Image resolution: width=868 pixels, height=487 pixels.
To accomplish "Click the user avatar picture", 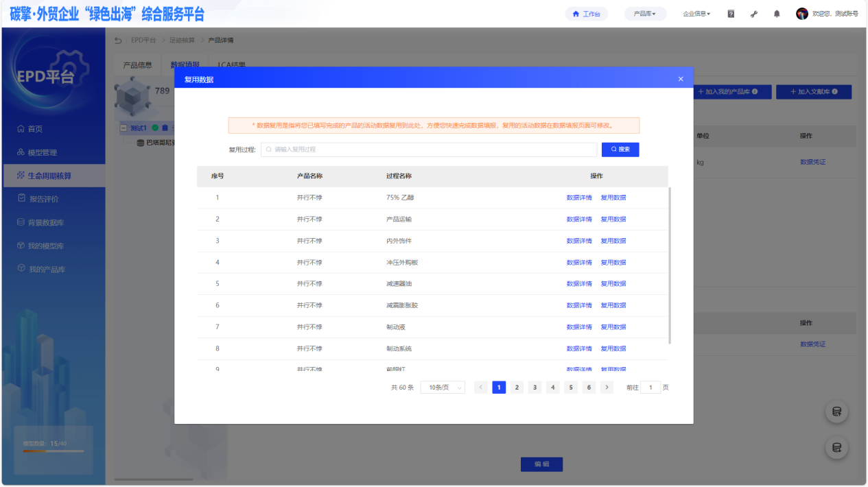I will click(801, 14).
